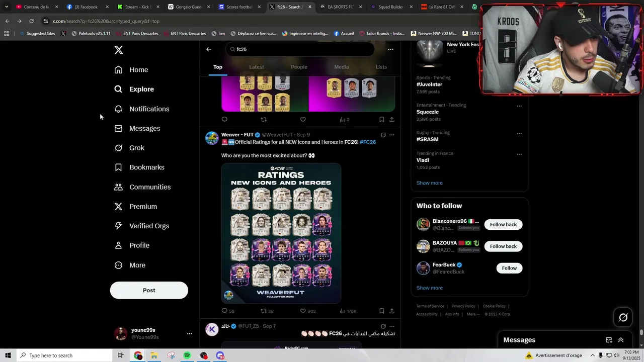Open options for Vladi trend
Screen dimensions: 644x362
coord(519,154)
